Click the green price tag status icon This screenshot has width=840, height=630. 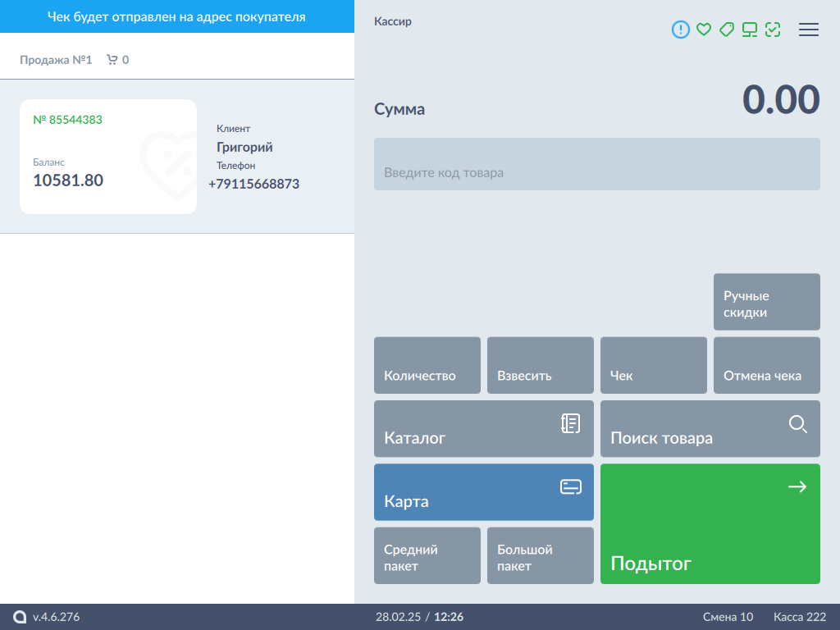coord(726,30)
